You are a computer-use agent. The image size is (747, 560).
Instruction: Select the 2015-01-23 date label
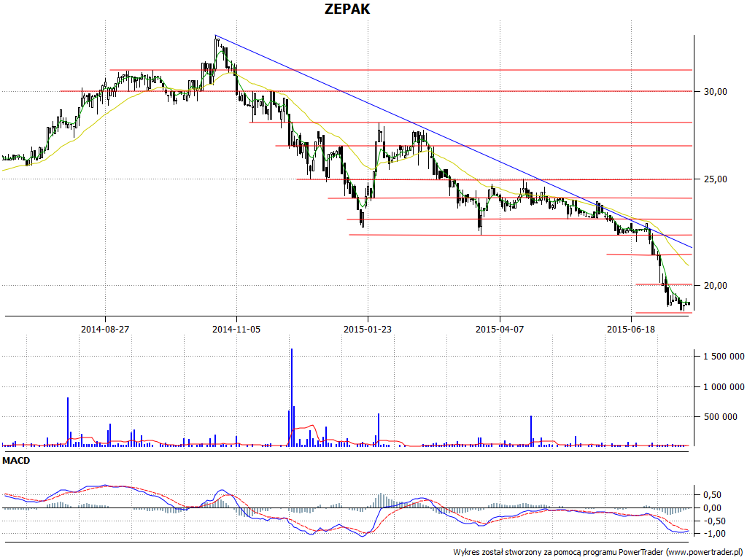pyautogui.click(x=368, y=329)
